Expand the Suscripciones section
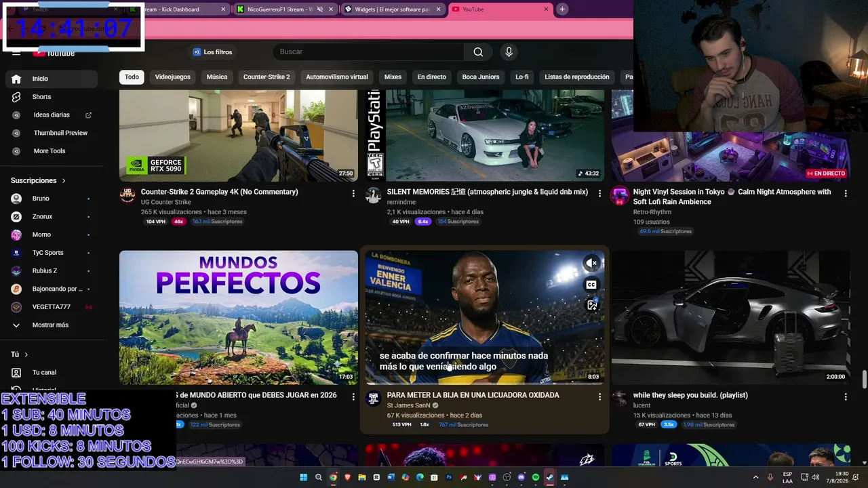 point(38,181)
